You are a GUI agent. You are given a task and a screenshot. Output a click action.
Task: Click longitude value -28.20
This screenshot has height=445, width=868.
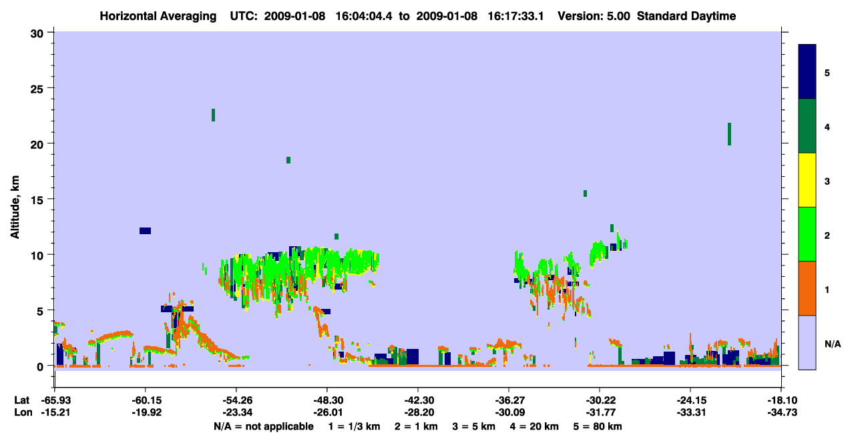[x=417, y=412]
